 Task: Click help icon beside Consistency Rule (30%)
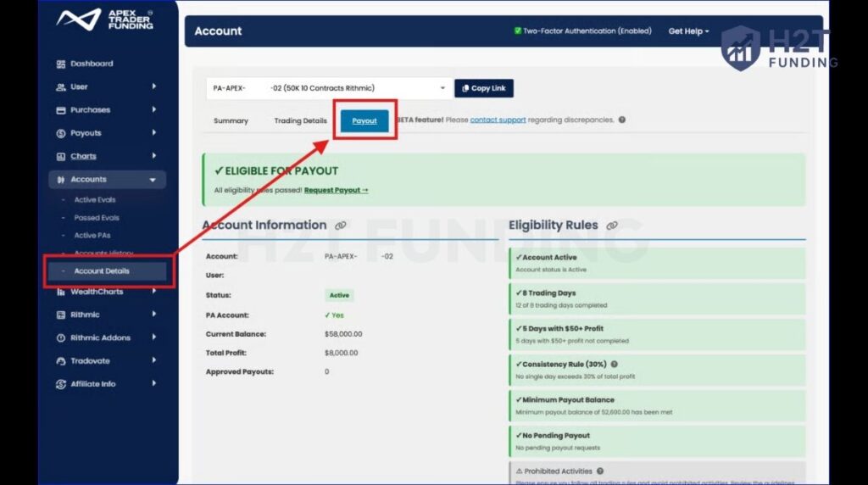tap(615, 365)
